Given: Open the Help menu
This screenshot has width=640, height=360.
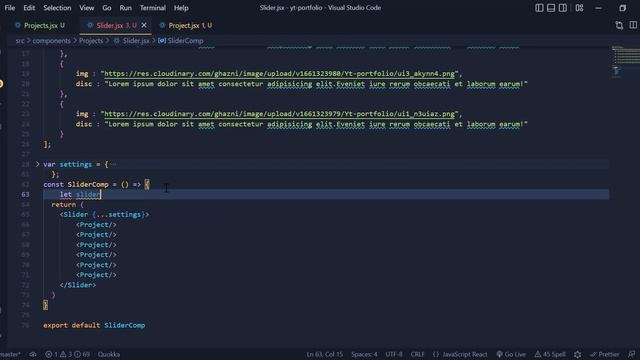Looking at the screenshot, I should [x=181, y=8].
